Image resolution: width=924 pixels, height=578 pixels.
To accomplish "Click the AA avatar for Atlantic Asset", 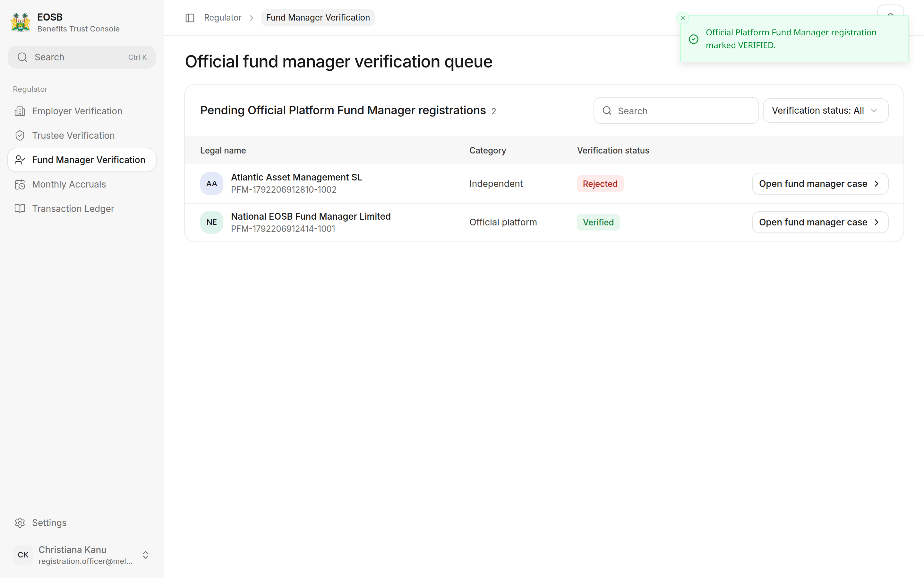I will pos(211,184).
